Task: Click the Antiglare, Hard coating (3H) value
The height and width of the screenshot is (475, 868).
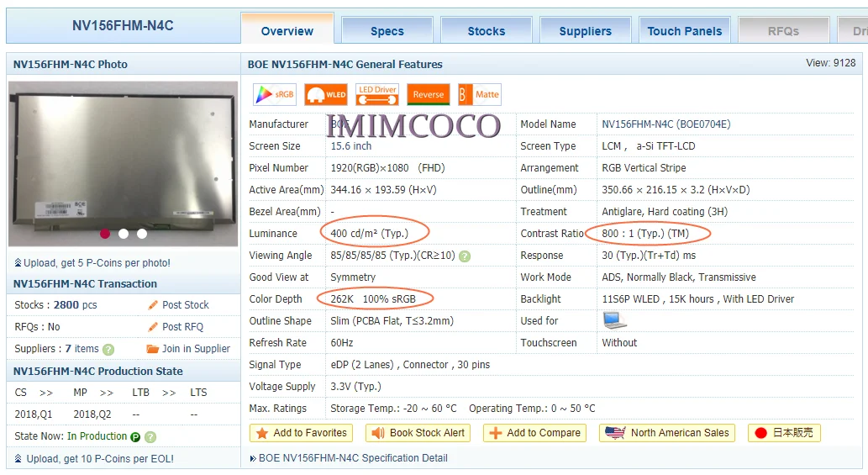Action: pyautogui.click(x=665, y=212)
